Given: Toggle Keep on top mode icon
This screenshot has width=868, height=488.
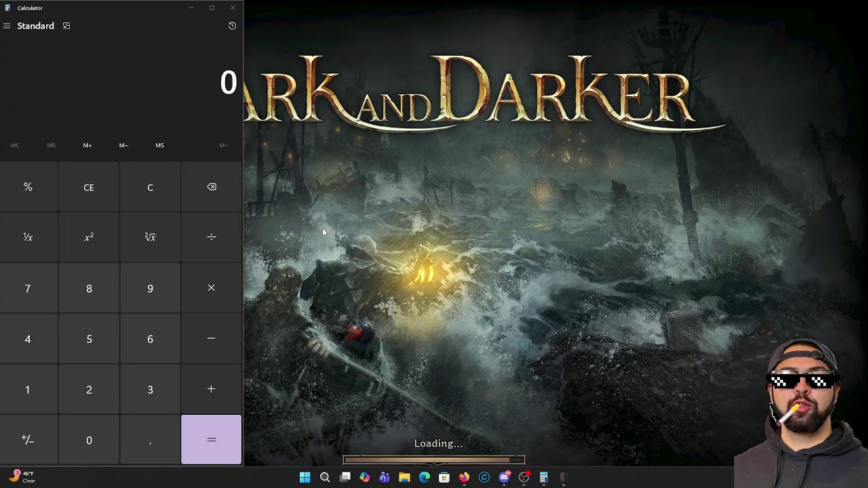Looking at the screenshot, I should tap(66, 26).
